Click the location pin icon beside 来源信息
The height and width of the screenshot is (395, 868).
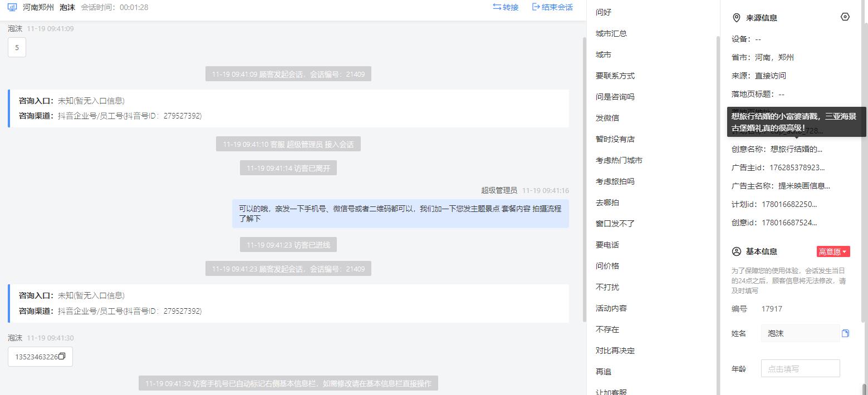tap(736, 18)
